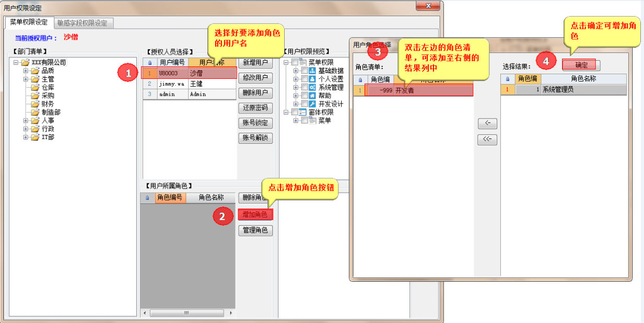Expand the 行政 department node

26,129
